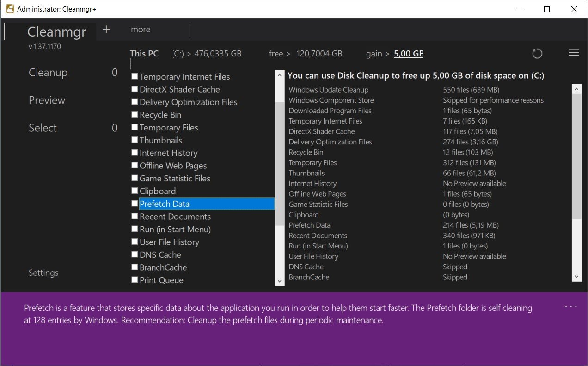The image size is (588, 366).
Task: Click the results panel scrollbar thumb
Action: coord(576,156)
